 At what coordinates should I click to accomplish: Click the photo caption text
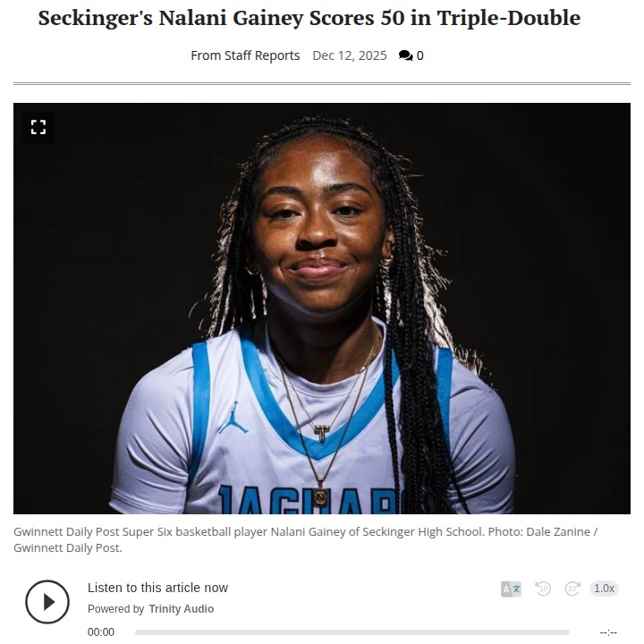click(x=306, y=539)
